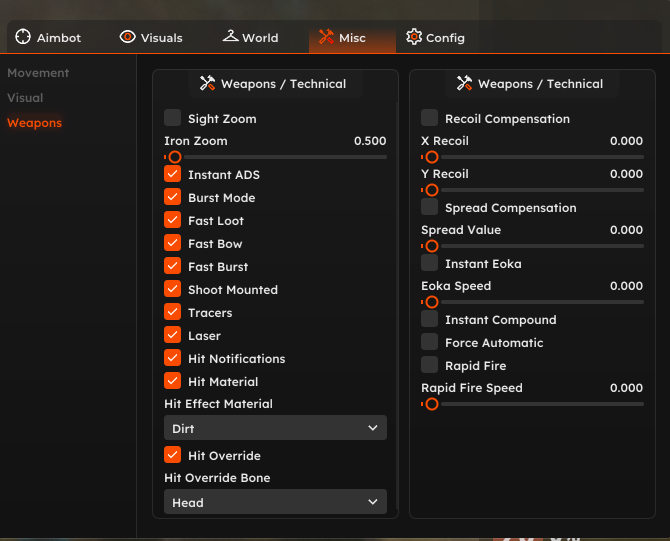Open the Aimbot tab
The image size is (670, 541).
(x=48, y=38)
